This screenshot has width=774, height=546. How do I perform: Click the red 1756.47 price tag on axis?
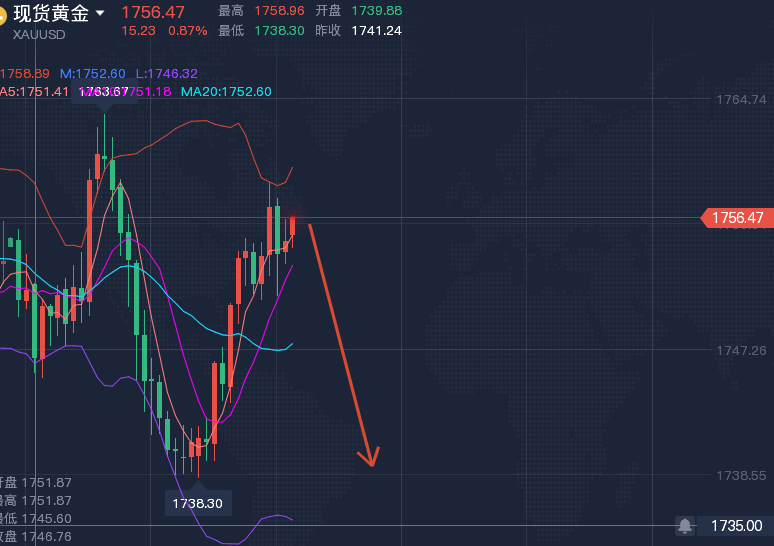[737, 218]
